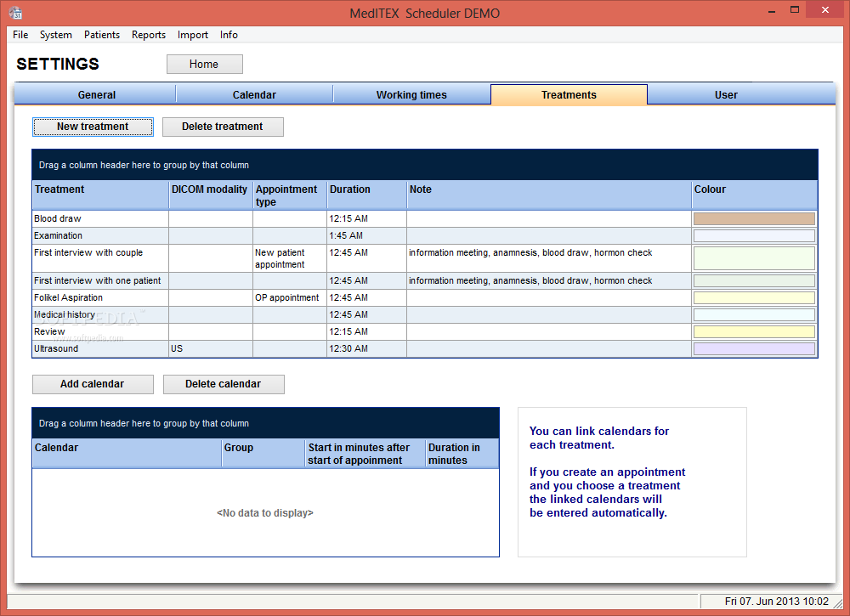850x616 pixels.
Task: Click the date and time in status bar
Action: [776, 602]
